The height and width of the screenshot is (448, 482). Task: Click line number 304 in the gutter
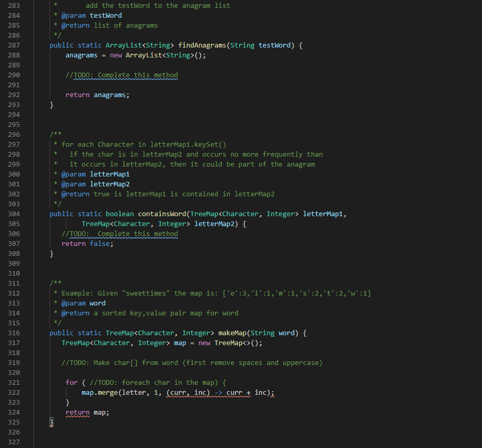point(15,214)
